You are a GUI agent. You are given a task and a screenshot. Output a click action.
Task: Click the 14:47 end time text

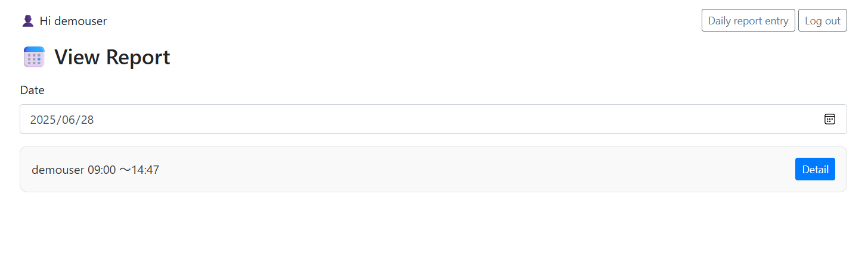click(x=145, y=170)
